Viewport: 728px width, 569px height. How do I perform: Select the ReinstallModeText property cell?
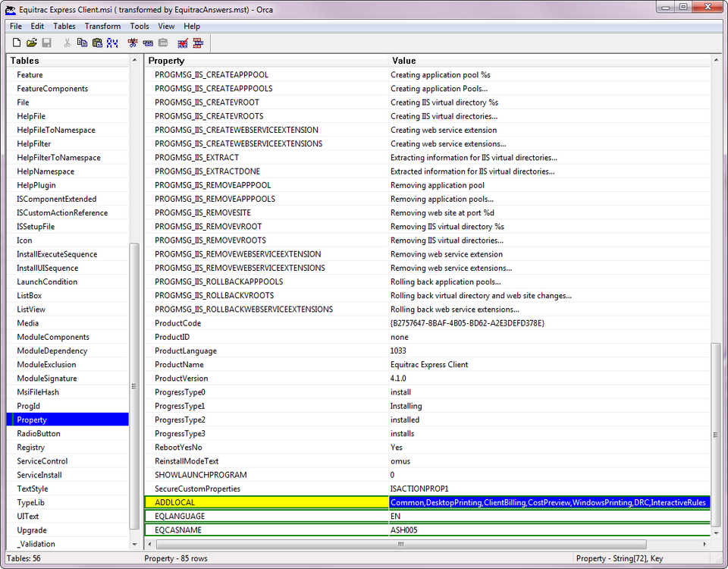point(266,461)
